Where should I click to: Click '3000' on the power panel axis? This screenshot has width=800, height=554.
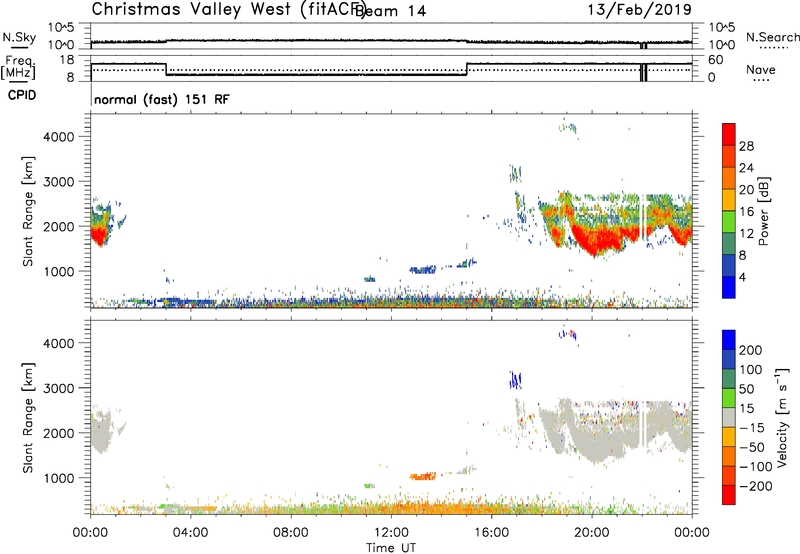point(59,182)
